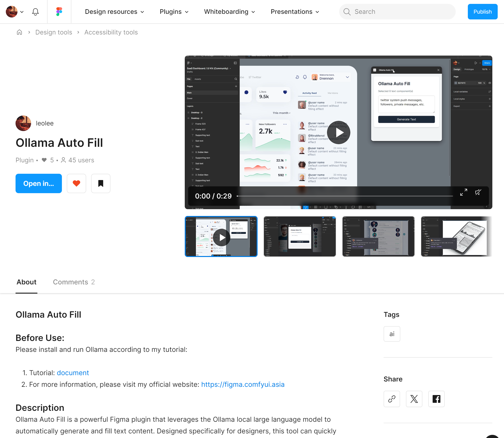
Task: Expand the This month dropdown in preview
Action: 281,113
